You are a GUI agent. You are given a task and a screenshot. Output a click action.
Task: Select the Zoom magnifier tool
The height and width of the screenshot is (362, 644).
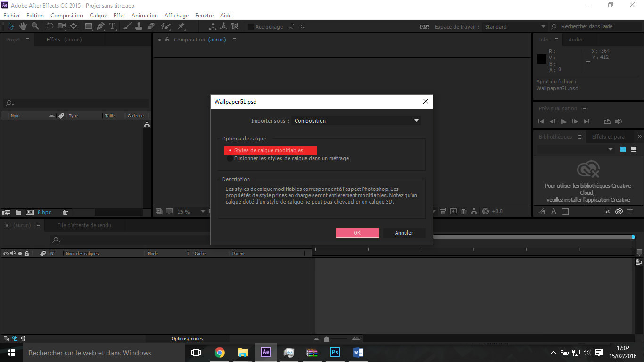[35, 26]
